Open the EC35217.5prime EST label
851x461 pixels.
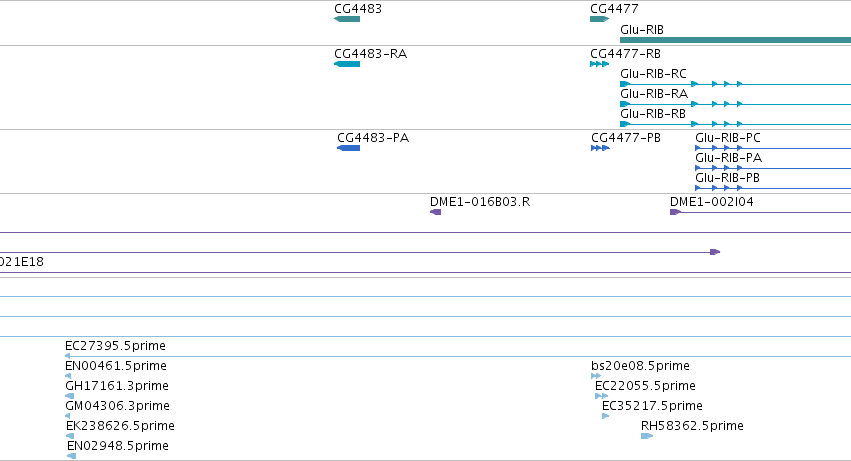click(x=652, y=406)
